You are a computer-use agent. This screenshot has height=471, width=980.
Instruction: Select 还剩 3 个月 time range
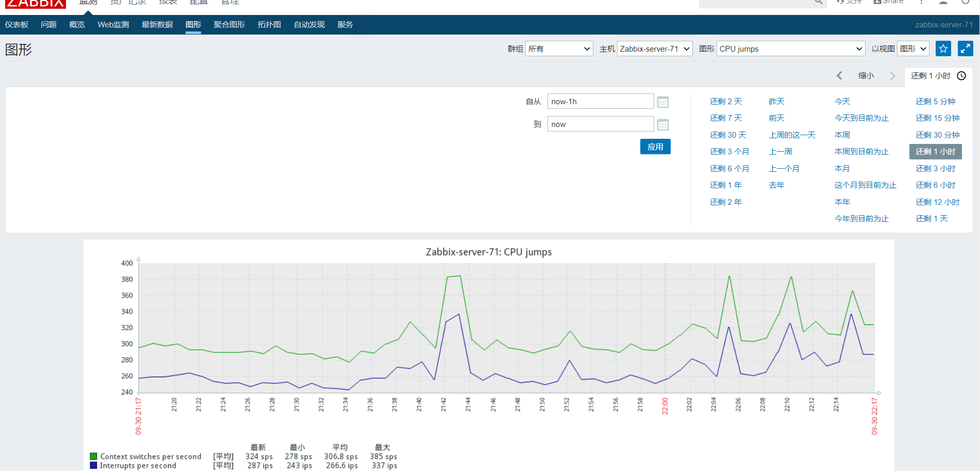click(729, 152)
